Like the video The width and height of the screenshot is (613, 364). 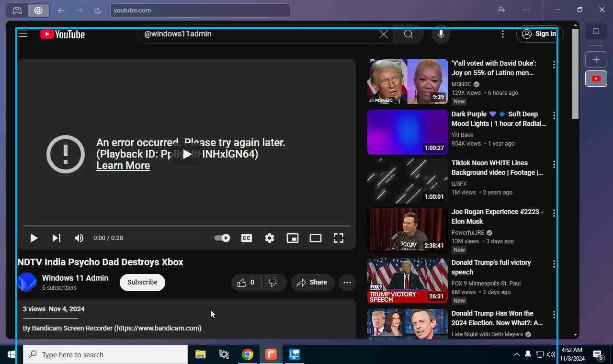(x=246, y=283)
